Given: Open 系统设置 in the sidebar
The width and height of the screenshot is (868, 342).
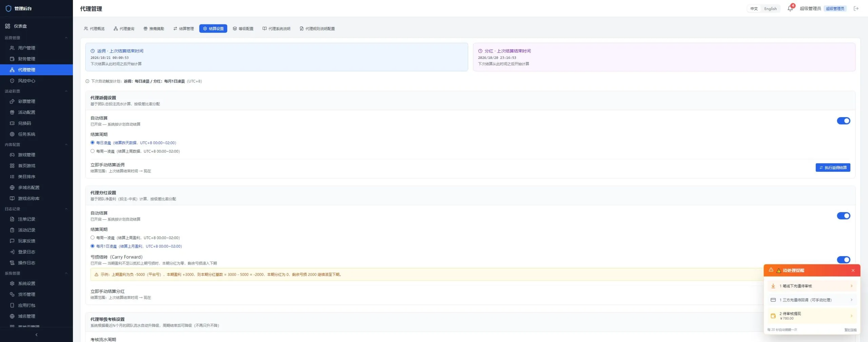Looking at the screenshot, I should tap(36, 283).
